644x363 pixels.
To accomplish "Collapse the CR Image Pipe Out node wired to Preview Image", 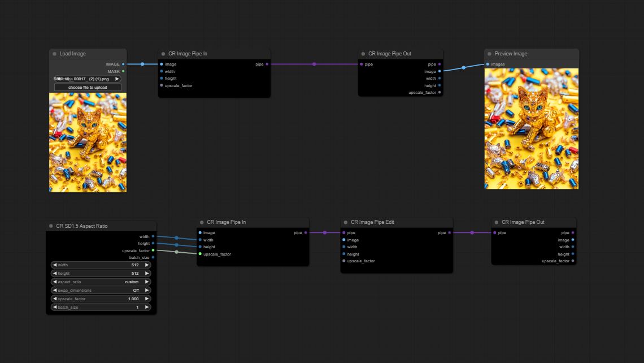I will point(363,54).
